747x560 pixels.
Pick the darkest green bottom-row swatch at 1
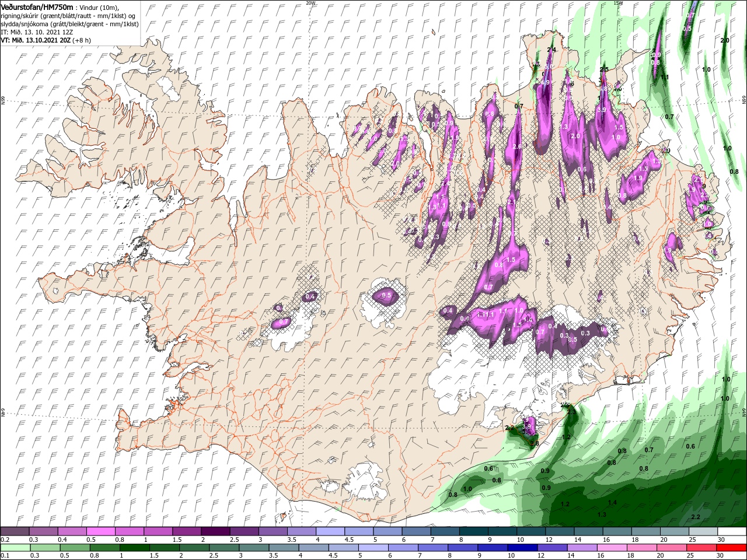click(x=134, y=548)
